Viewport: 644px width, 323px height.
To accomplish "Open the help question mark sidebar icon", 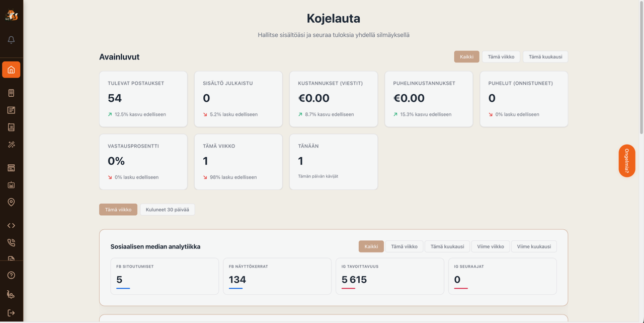I will coord(11,275).
